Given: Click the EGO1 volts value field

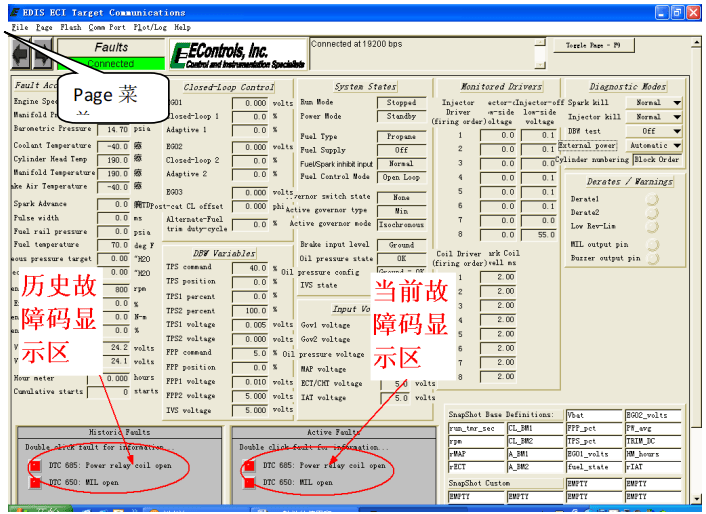Looking at the screenshot, I should coord(250,103).
